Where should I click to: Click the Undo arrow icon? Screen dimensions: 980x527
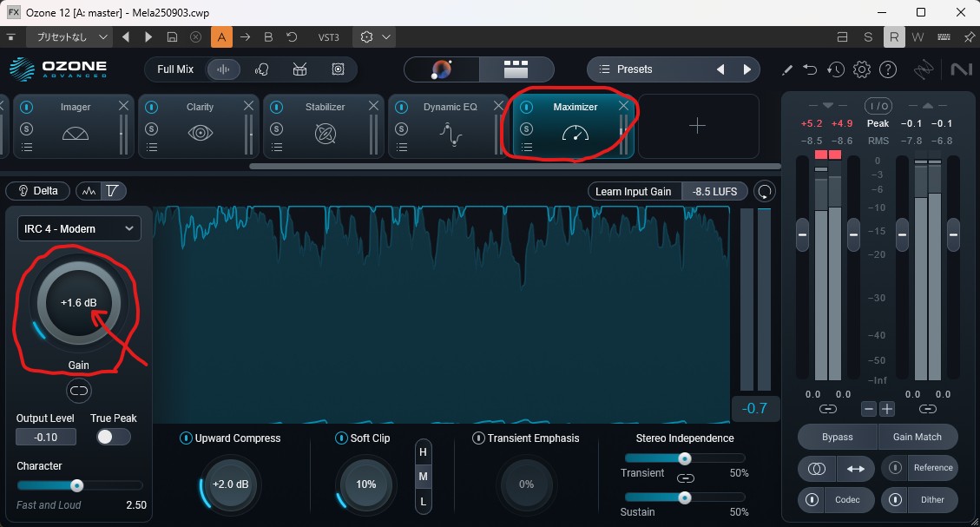810,69
